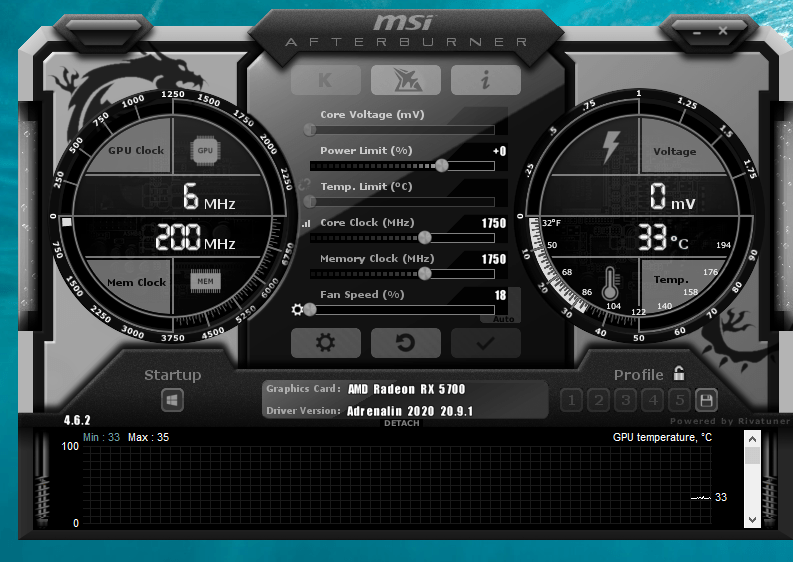This screenshot has width=793, height=562.
Task: Open the core clock curve editor bars icon
Action: point(306,223)
